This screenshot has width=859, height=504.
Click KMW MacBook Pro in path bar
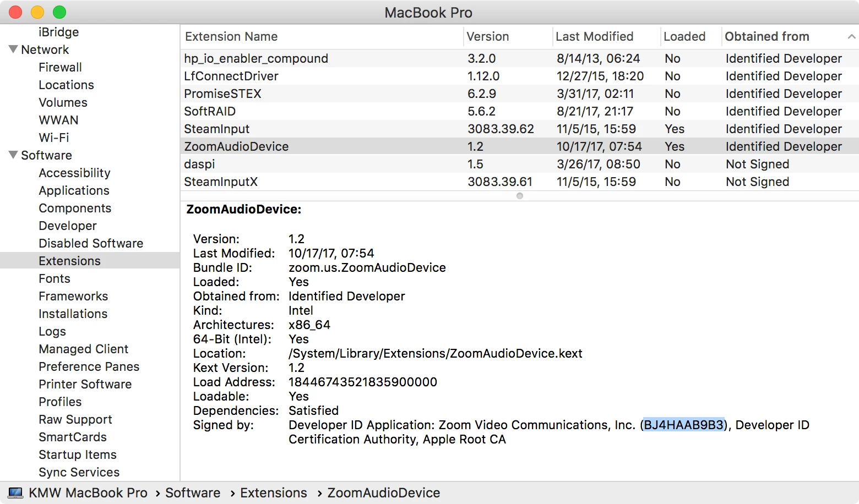click(x=88, y=492)
